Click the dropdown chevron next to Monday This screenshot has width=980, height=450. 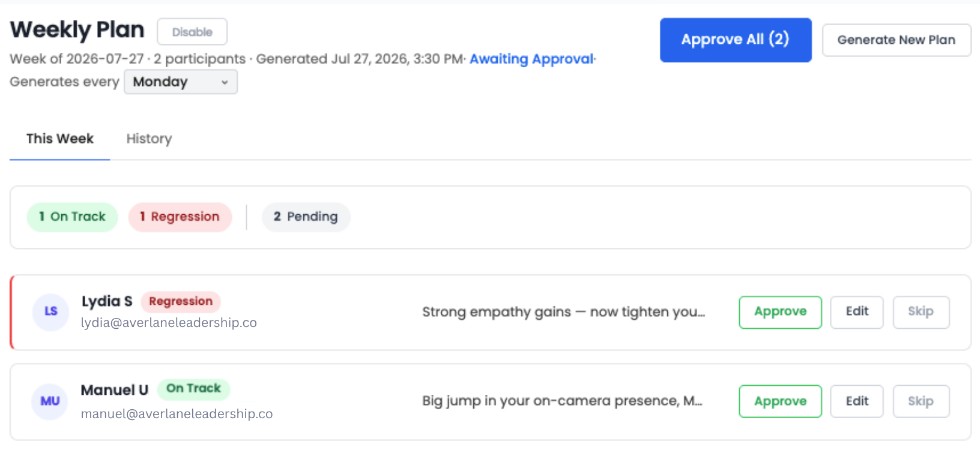[x=225, y=82]
